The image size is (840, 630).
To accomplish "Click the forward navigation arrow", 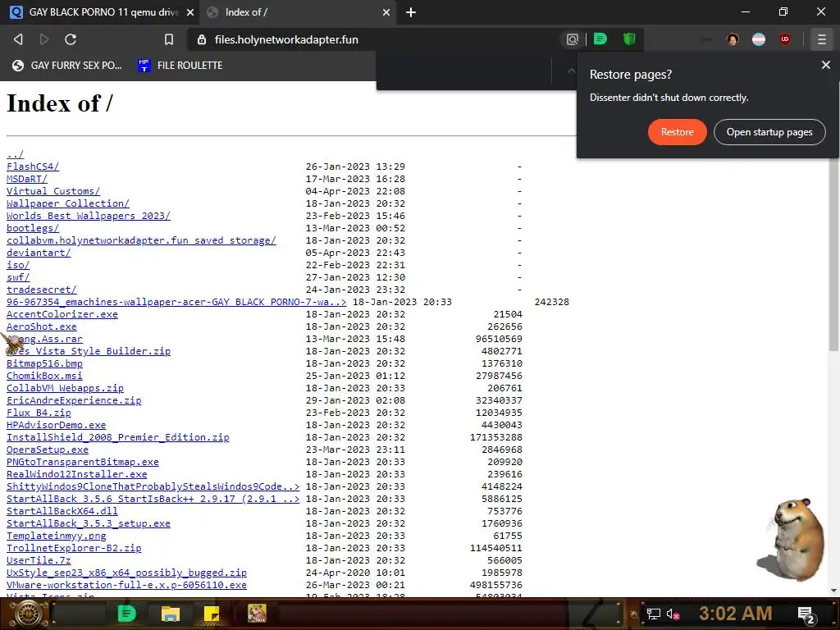I will coord(44,39).
